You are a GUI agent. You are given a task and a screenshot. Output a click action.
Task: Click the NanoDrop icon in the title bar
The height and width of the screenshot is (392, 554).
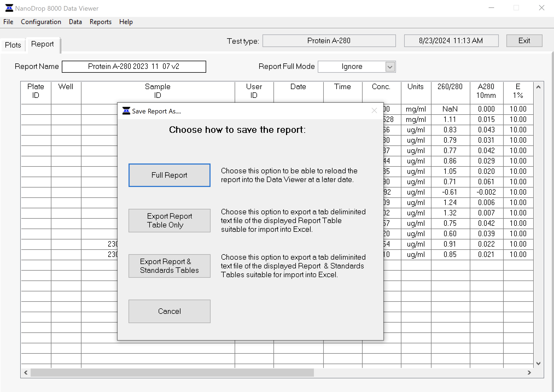[x=9, y=8]
